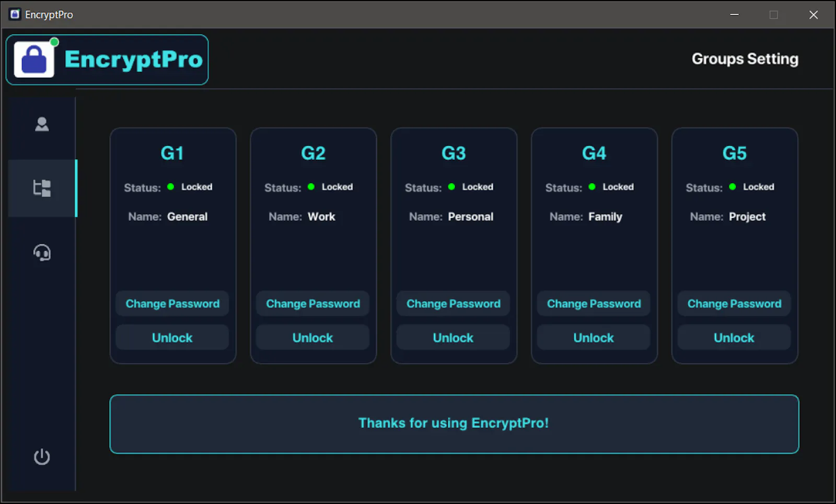Click the 'Thanks for using EncryptPro!' banner
Image resolution: width=836 pixels, height=504 pixels.
(454, 424)
